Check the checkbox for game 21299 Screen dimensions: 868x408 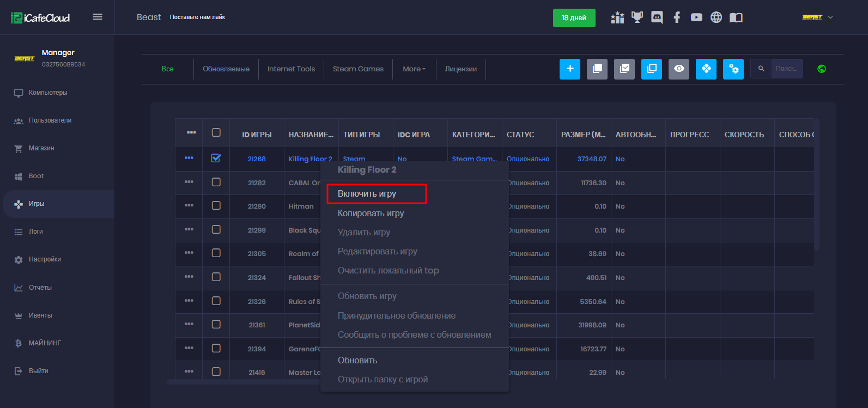pyautogui.click(x=216, y=229)
